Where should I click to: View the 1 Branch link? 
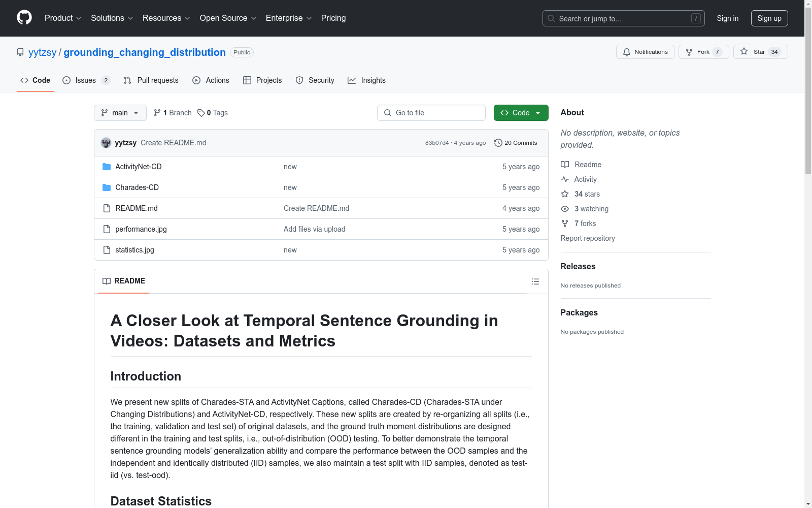coord(173,113)
